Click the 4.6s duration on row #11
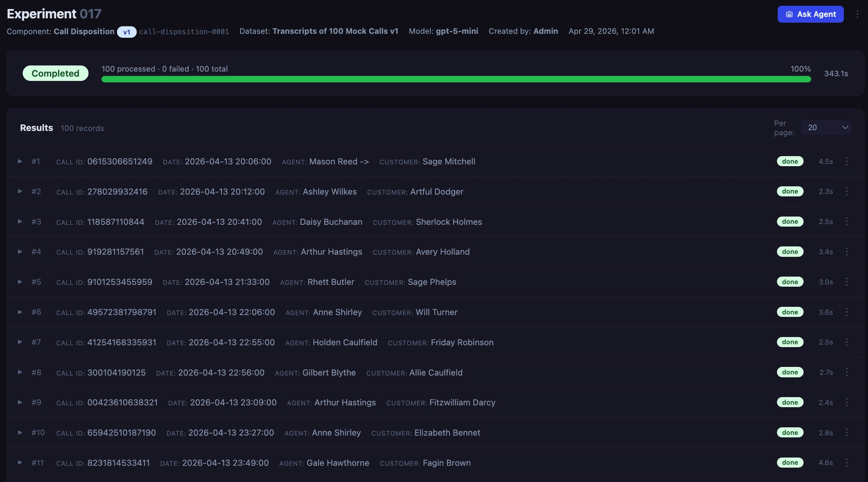The width and height of the screenshot is (868, 482). [x=826, y=463]
